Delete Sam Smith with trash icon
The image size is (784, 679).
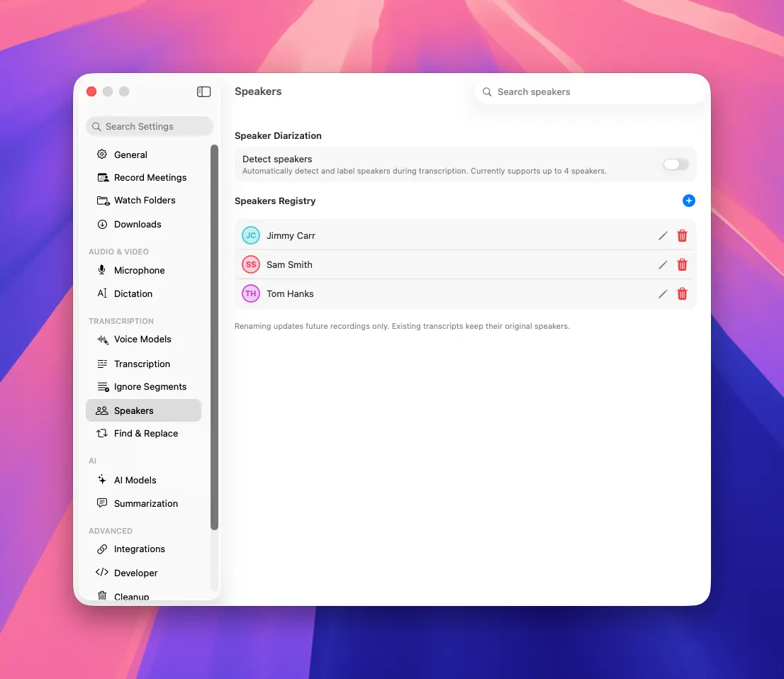pyautogui.click(x=682, y=264)
